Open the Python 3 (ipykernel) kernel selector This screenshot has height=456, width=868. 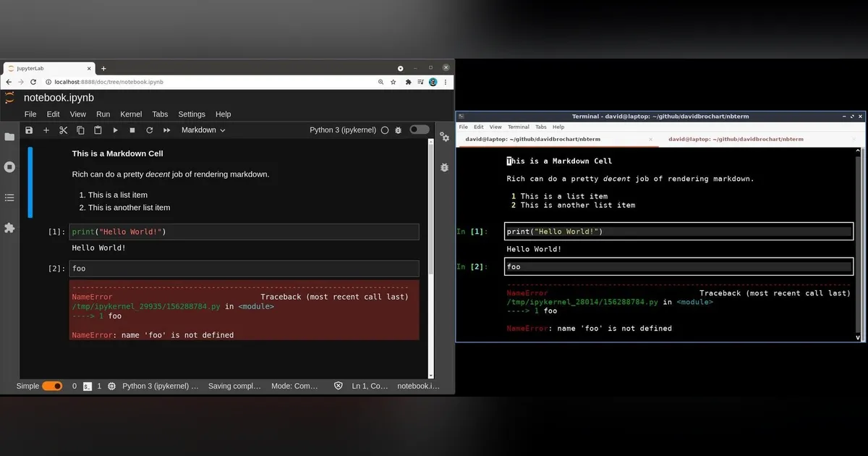point(343,130)
